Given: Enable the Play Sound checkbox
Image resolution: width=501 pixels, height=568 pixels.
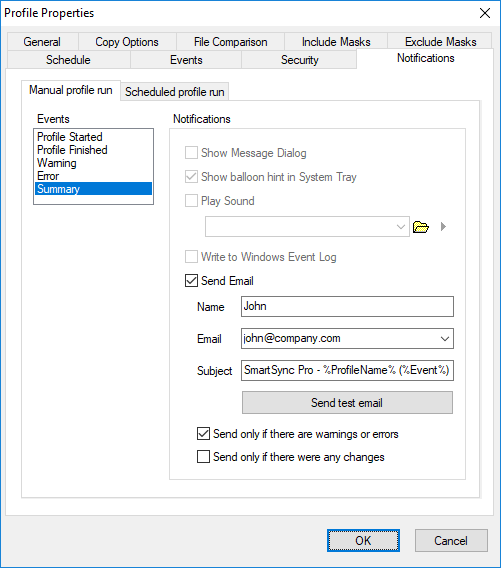Looking at the screenshot, I should coord(191,201).
